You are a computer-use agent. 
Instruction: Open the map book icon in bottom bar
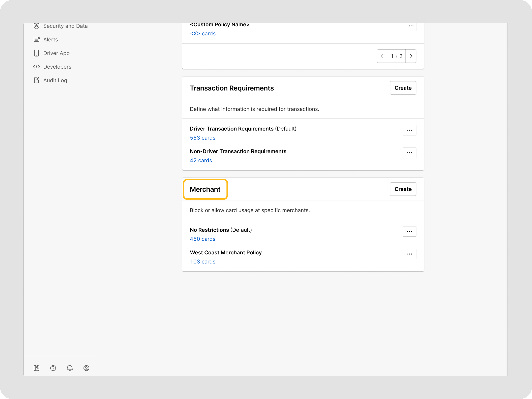[36, 368]
